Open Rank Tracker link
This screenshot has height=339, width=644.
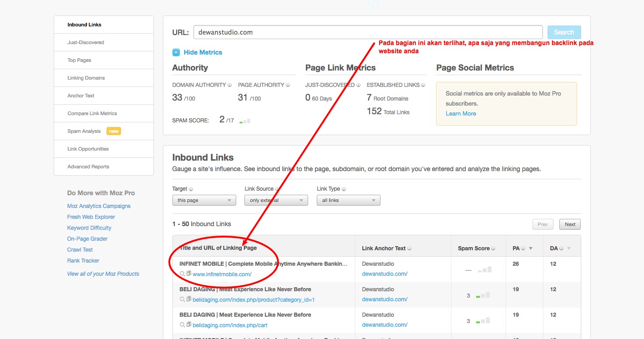83,261
